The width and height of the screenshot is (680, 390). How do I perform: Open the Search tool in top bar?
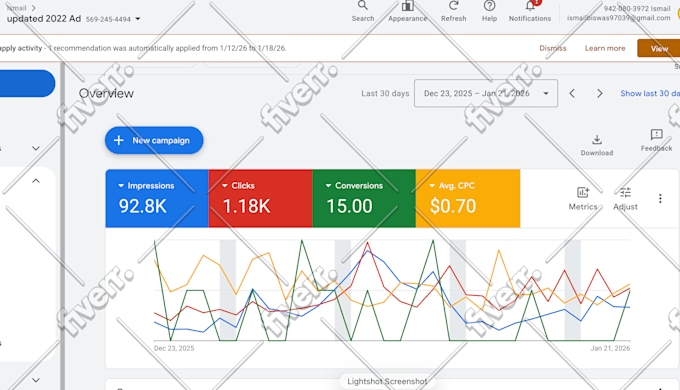pyautogui.click(x=363, y=12)
